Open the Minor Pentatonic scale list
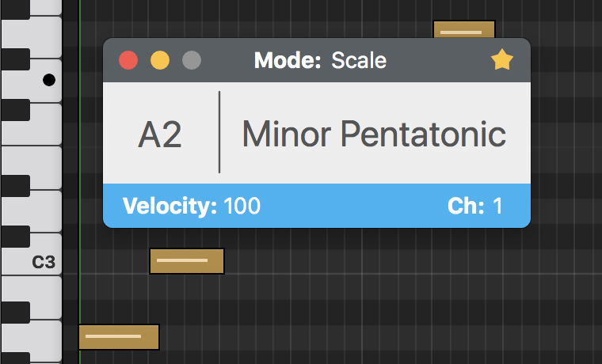Screen dimensions: 602x364 [x=374, y=135]
